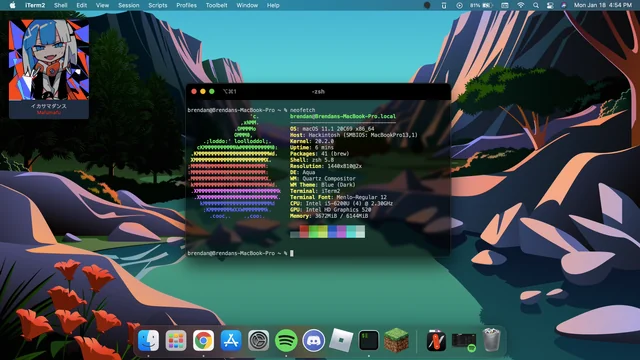640x360 pixels.
Task: Click the -zsh terminal window title
Action: point(318,91)
